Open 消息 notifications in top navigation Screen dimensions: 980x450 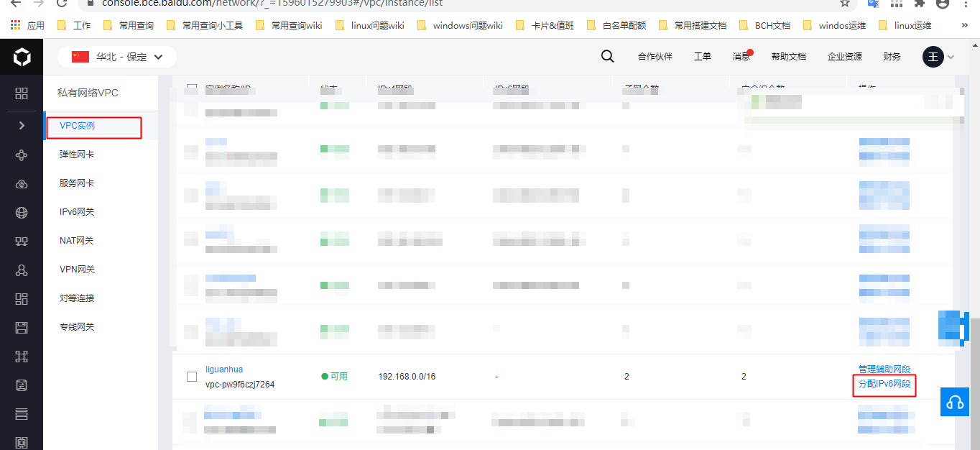pos(741,57)
